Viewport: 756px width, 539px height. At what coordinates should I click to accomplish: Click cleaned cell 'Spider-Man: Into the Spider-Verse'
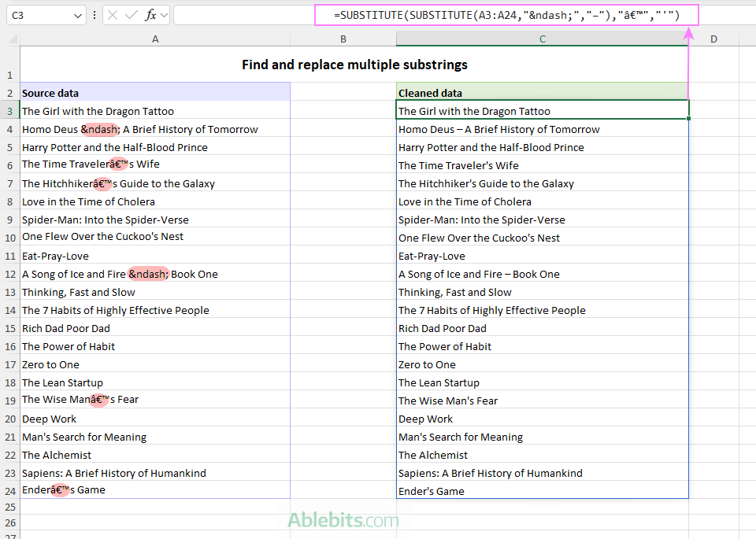(543, 219)
